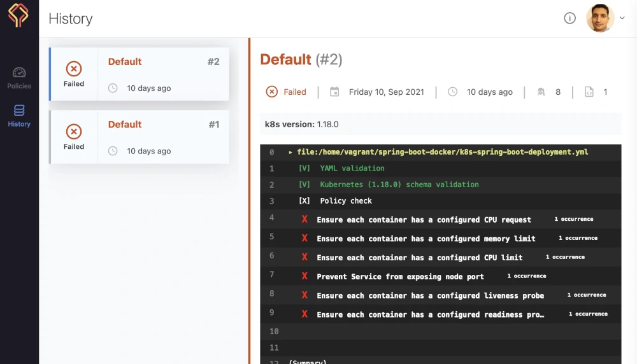Click the failed rules count icon
Viewport: 637px width, 364px height.
click(541, 92)
